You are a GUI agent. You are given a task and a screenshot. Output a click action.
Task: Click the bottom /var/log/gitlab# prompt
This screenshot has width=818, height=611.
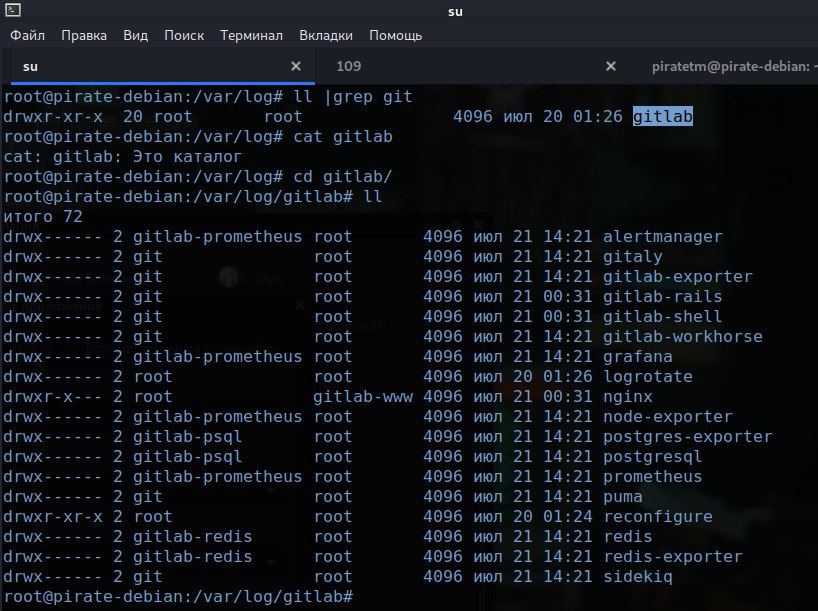click(x=178, y=596)
